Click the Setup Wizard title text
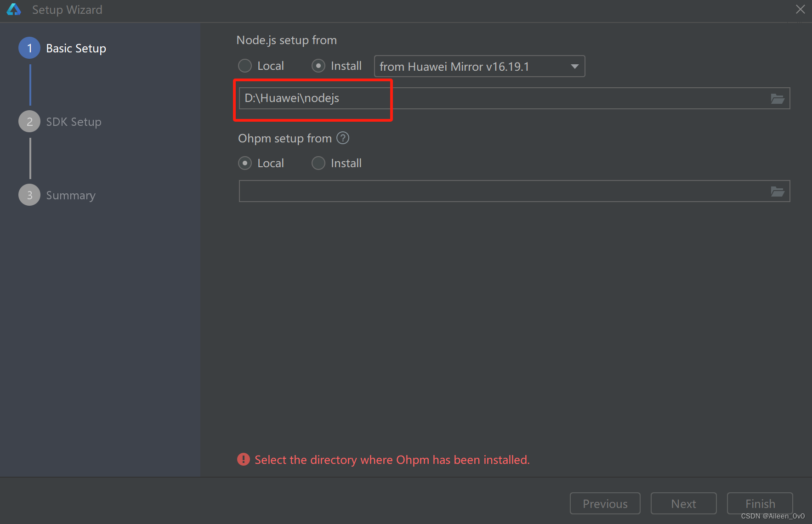The height and width of the screenshot is (524, 812). click(67, 10)
